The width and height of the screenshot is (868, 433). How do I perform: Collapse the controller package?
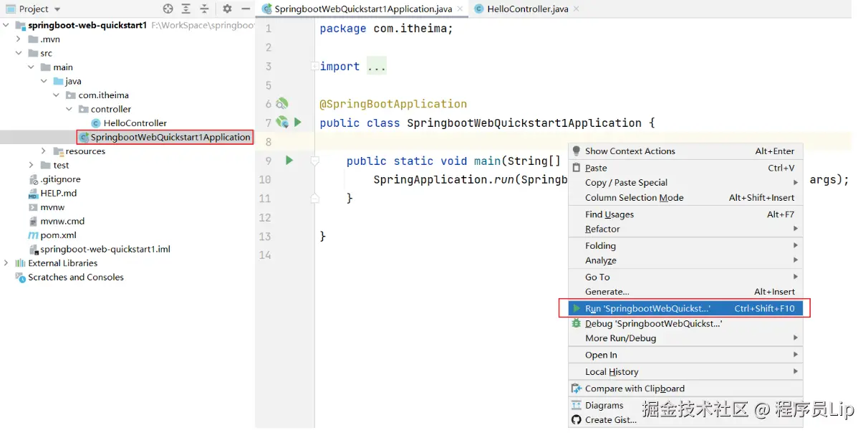[69, 109]
